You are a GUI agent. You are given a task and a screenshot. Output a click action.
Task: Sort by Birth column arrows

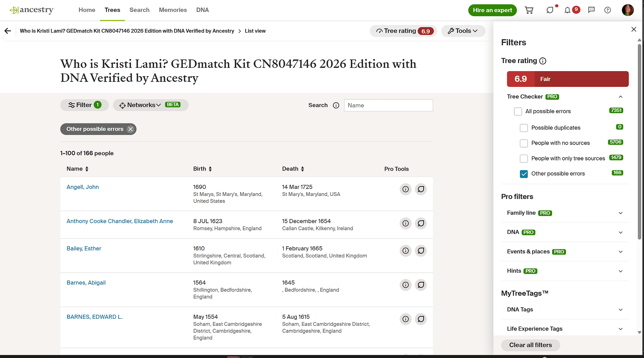(x=210, y=169)
